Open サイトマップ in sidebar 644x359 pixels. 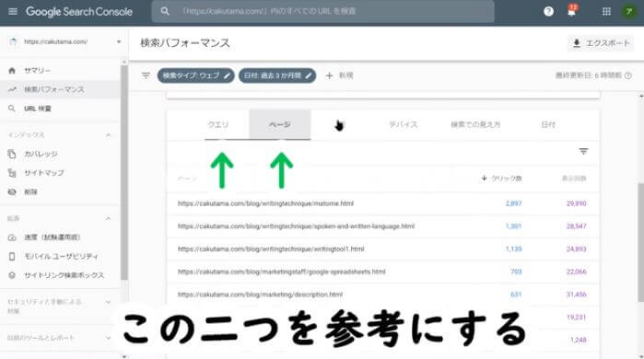[61, 173]
